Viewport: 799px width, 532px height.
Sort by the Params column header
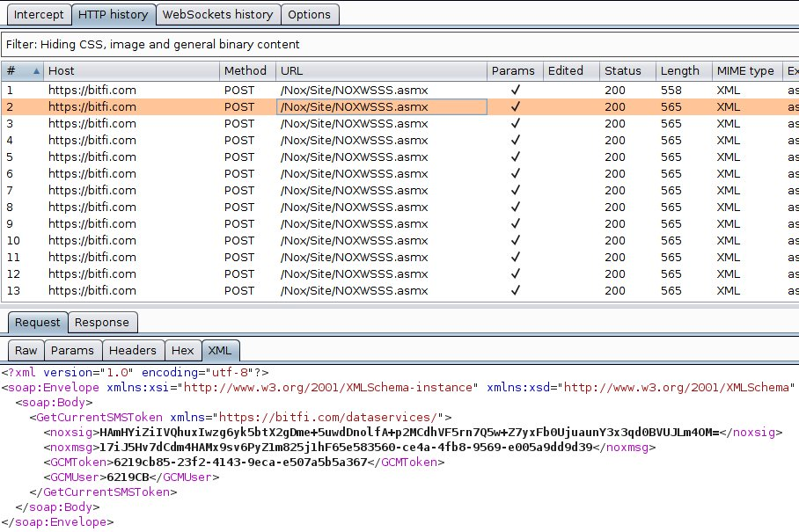click(x=515, y=70)
